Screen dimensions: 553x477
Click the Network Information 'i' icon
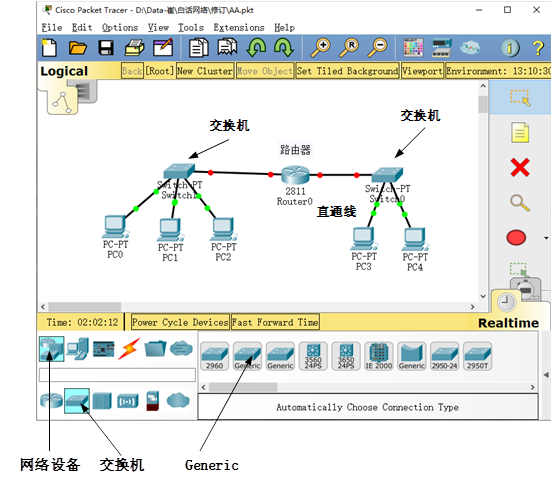click(x=510, y=48)
